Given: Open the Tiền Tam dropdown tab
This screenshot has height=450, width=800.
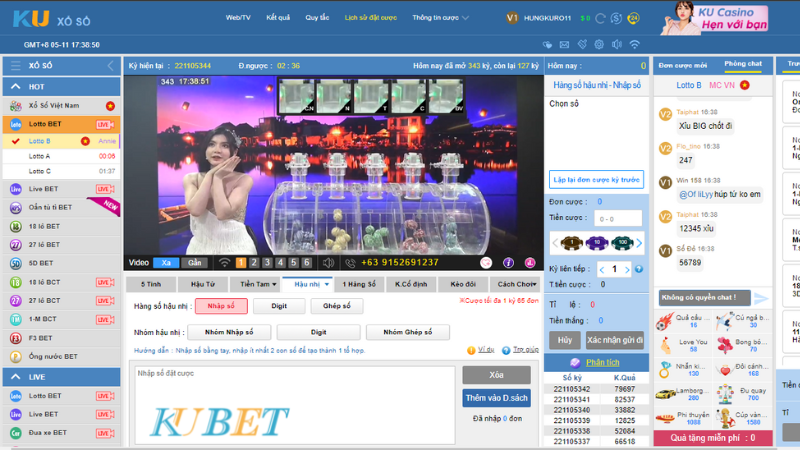Looking at the screenshot, I should pos(250,284).
